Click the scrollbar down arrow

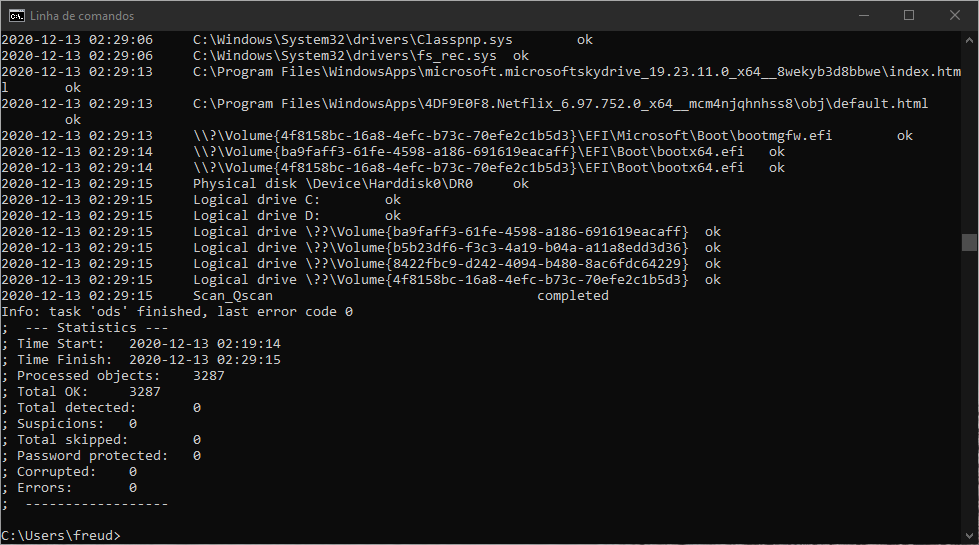point(969,537)
